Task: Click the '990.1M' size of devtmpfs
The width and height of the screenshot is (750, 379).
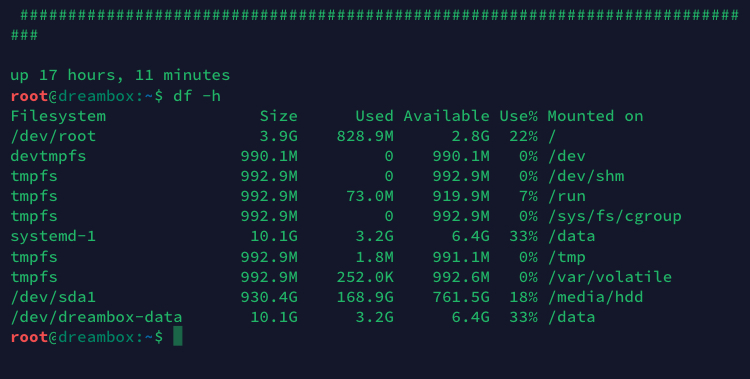Action: [x=269, y=156]
